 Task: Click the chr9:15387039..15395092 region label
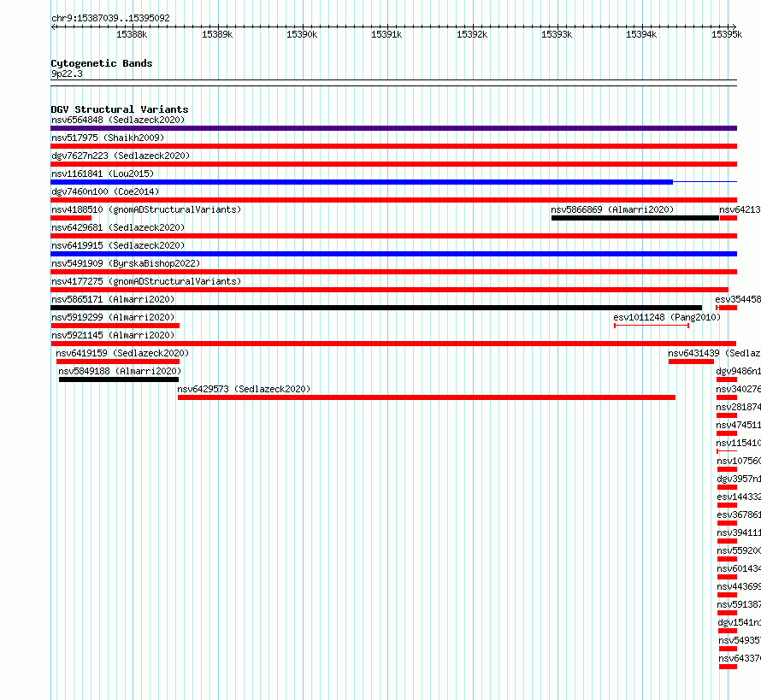[x=110, y=18]
